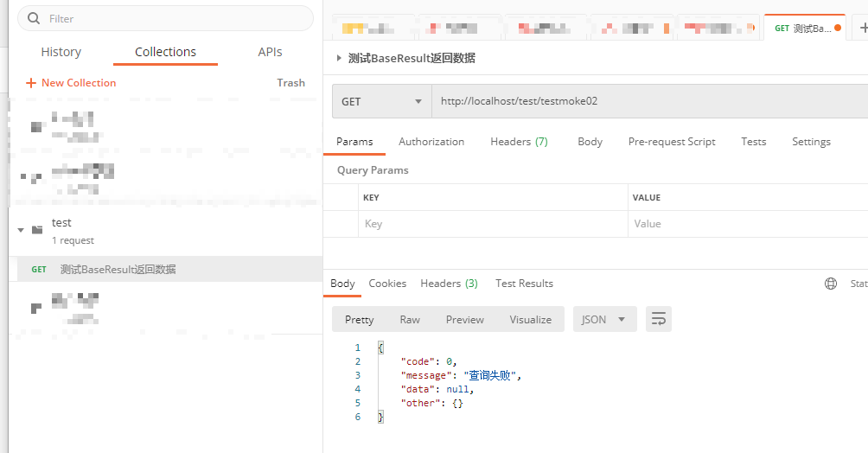Click the KEY column header
This screenshot has width=868, height=453.
(x=371, y=198)
